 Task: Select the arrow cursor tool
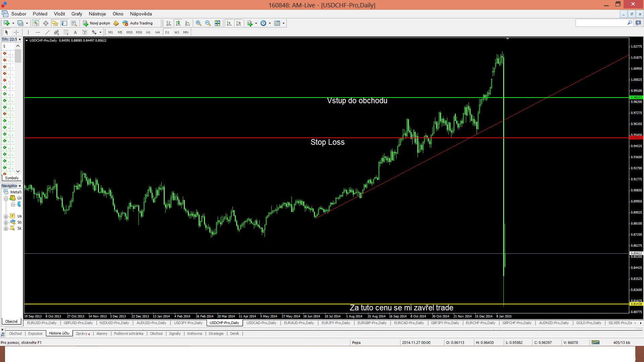point(6,32)
